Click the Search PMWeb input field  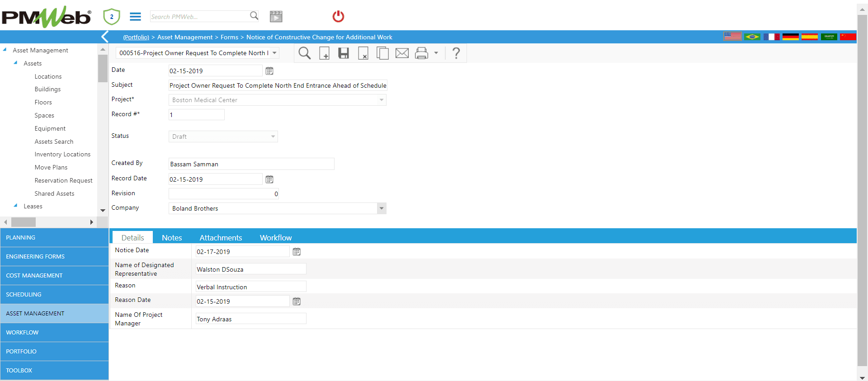pos(199,16)
